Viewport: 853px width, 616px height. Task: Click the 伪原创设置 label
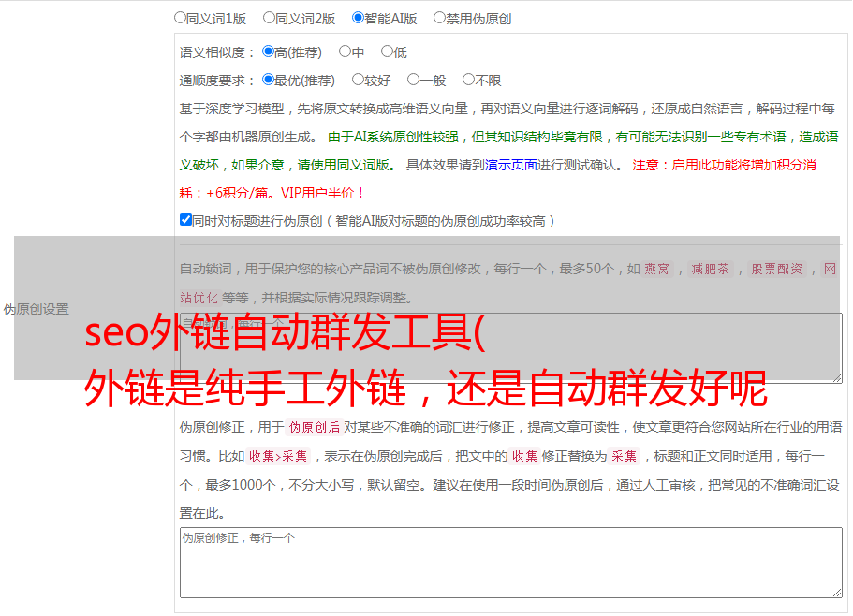point(36,309)
